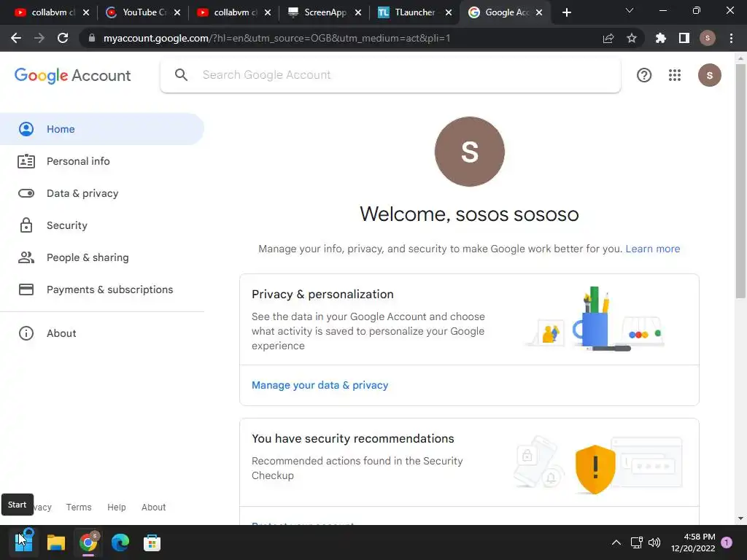Open Security section
This screenshot has width=747, height=560.
pos(101,225)
